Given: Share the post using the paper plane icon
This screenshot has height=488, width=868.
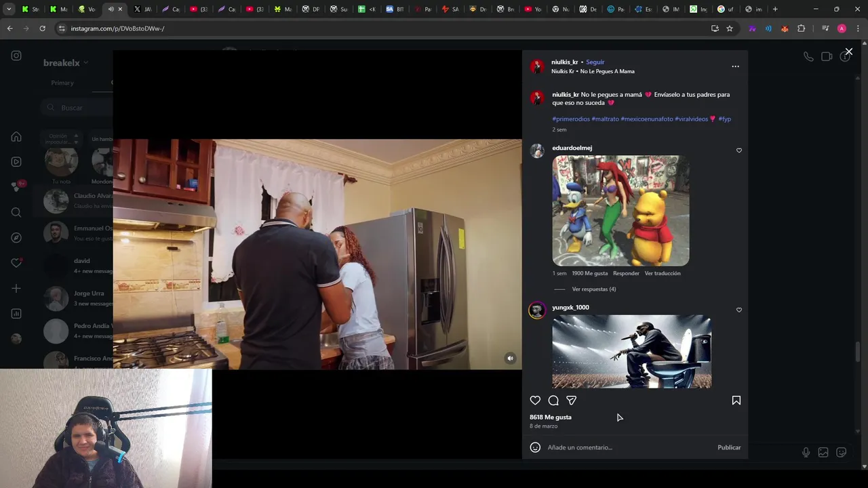Looking at the screenshot, I should 571,401.
